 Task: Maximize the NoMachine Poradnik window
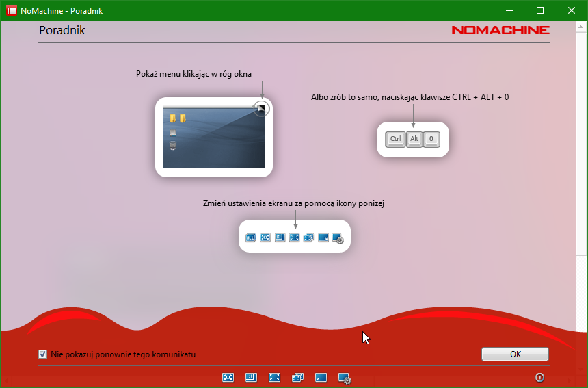click(x=539, y=10)
